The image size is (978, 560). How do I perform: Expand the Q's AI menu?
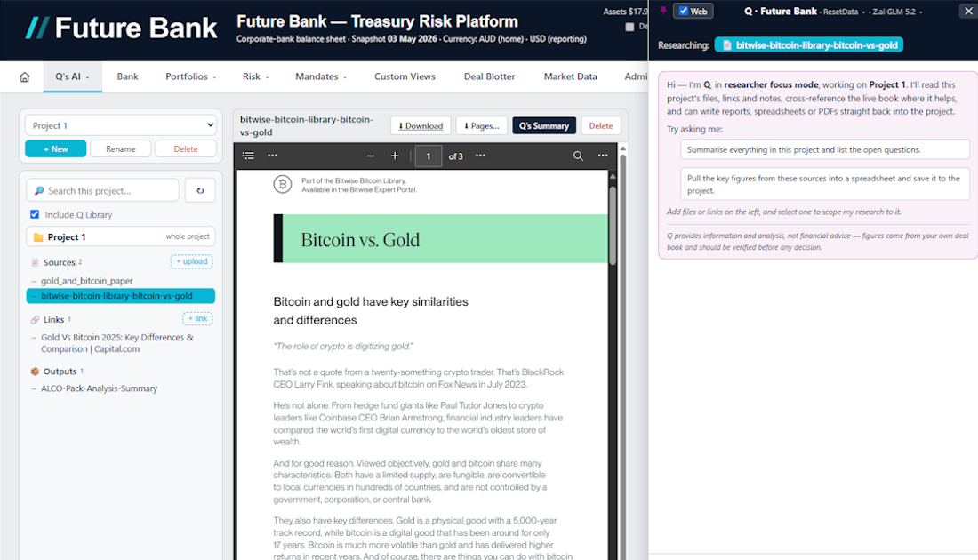(72, 76)
